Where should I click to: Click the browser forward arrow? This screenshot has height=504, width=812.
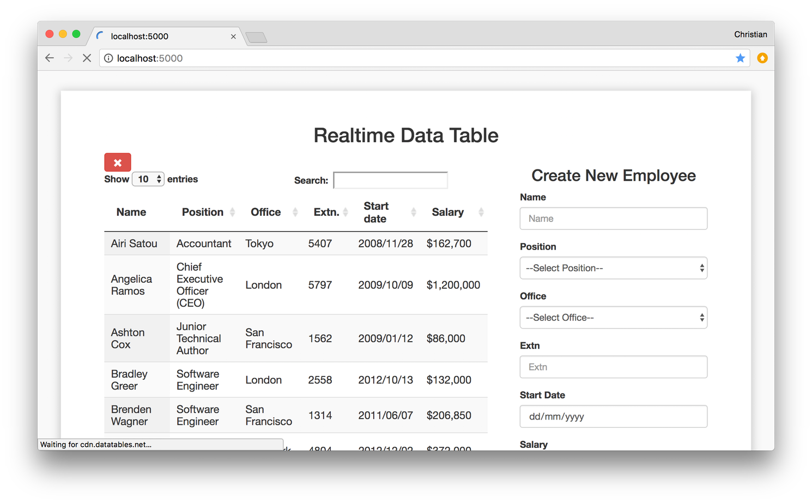(68, 58)
